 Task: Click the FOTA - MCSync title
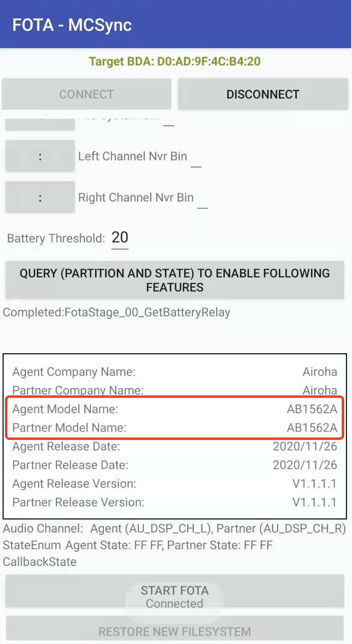[x=72, y=25]
